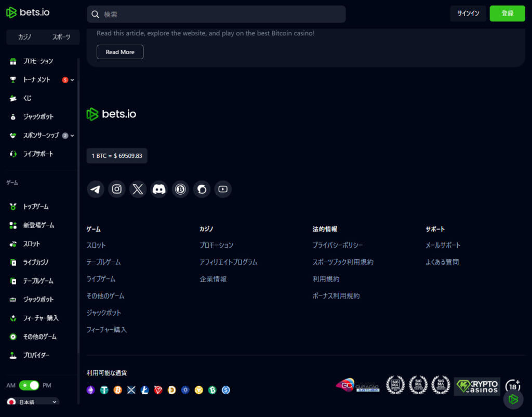
Task: Click the bets.io logo in header
Action: coord(28,12)
